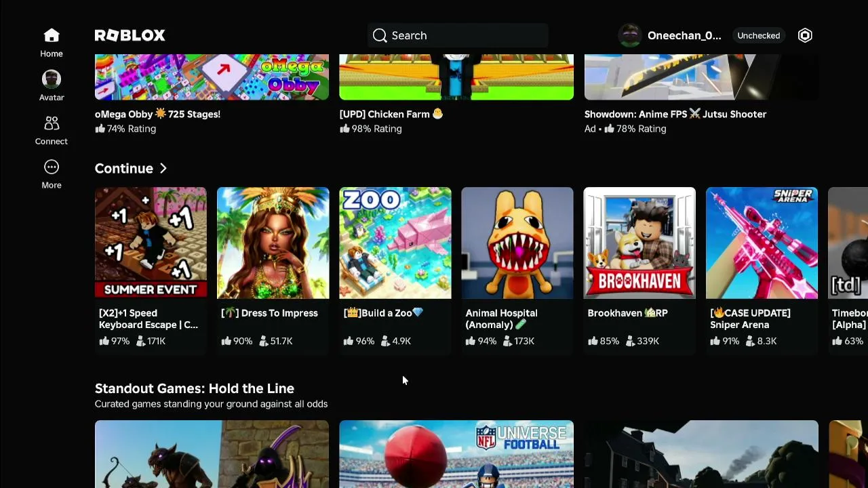Open the Avatar page icon

[x=52, y=79]
